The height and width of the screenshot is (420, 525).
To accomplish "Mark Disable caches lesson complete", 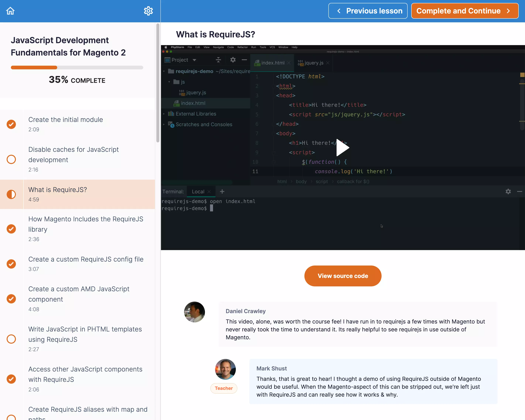I will pos(11,159).
